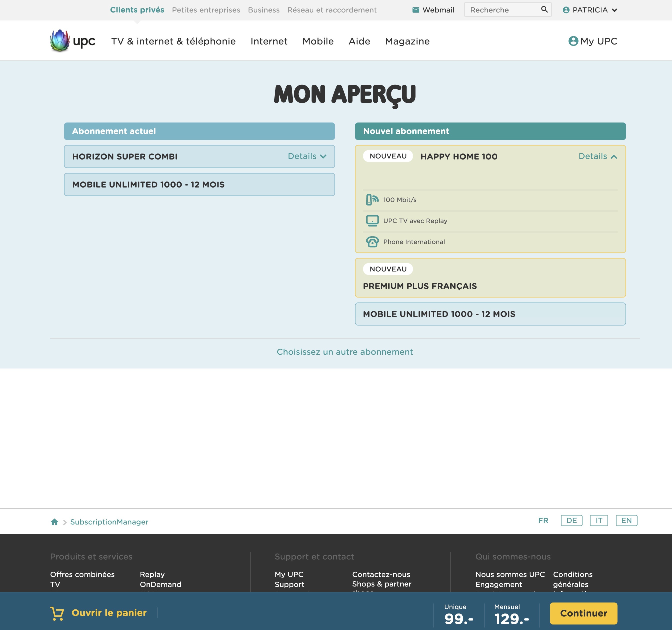Open the PATRICIA account dropdown
Image resolution: width=672 pixels, height=630 pixels.
pos(590,10)
